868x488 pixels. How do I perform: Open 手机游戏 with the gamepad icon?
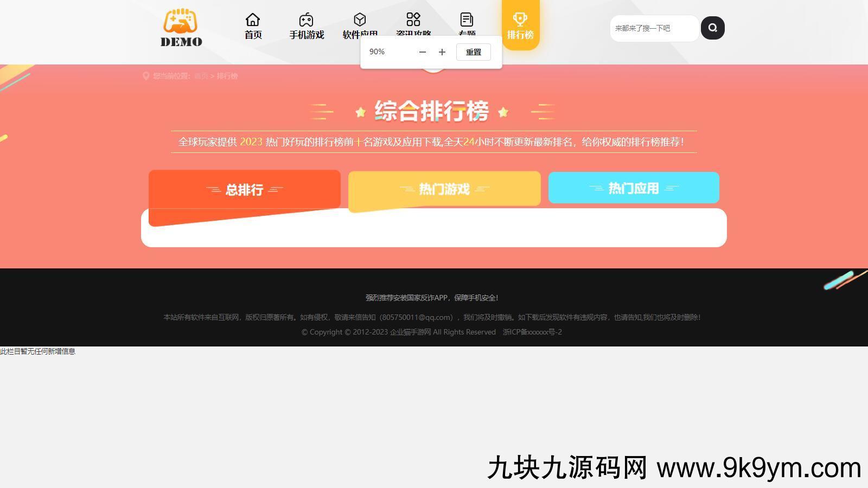pos(307,20)
